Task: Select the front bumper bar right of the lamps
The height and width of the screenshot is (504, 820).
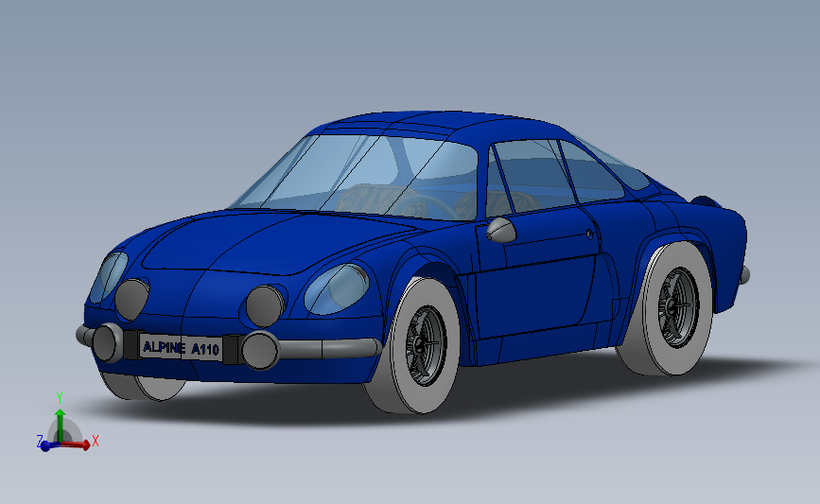Action: point(329,348)
